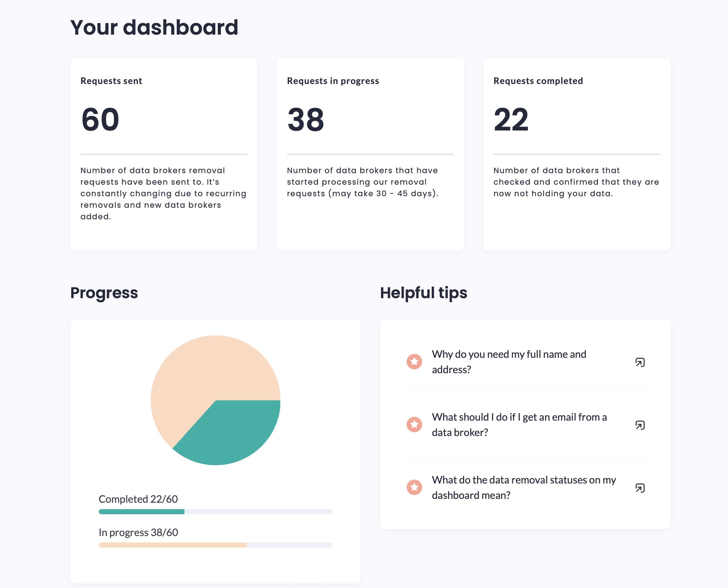Click the In progress 38/60 progress bar
Screen dimensions: 728x588
point(216,545)
